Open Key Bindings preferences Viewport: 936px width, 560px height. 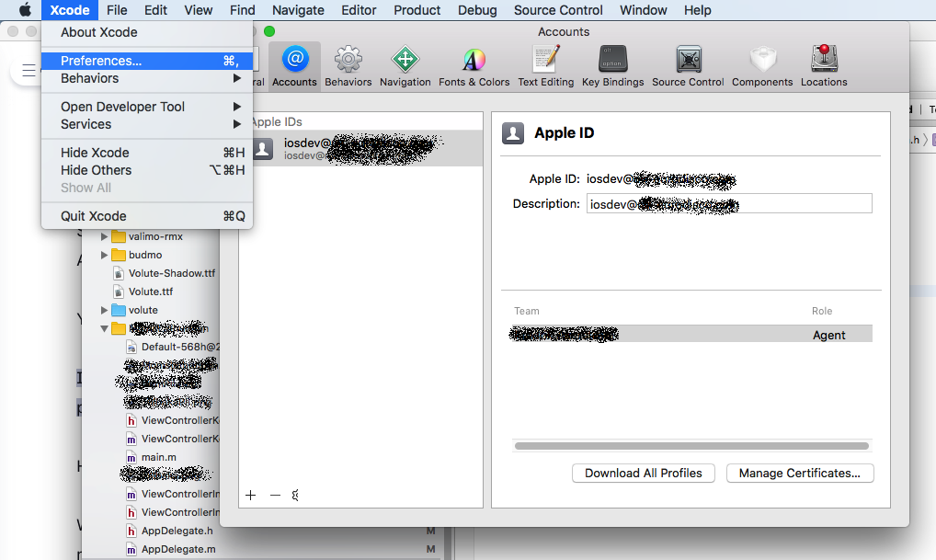[612, 66]
